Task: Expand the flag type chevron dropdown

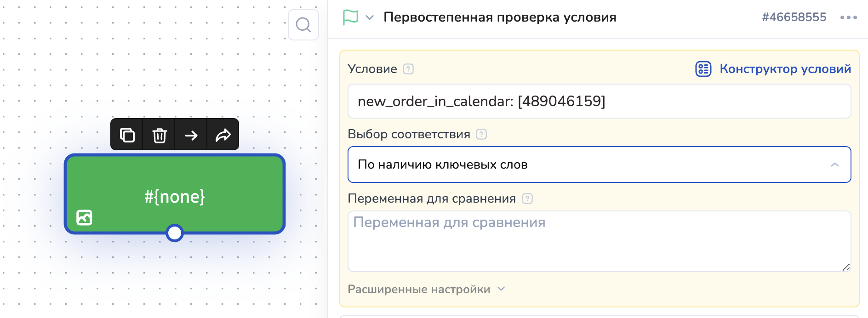Action: tap(370, 17)
